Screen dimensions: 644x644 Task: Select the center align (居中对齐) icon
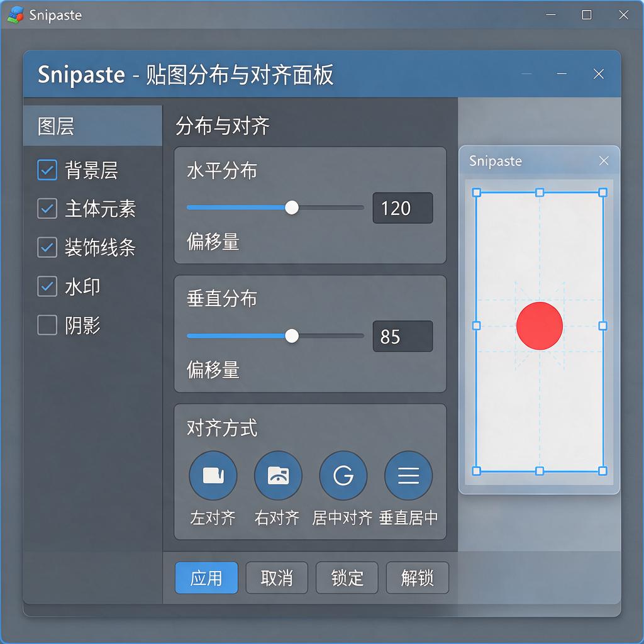tap(343, 475)
